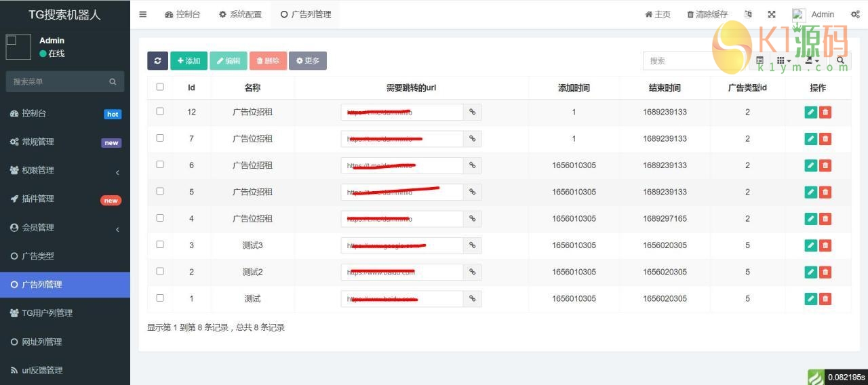868x385 pixels.
Task: Click the green edit icon for row Id 5
Action: (810, 192)
